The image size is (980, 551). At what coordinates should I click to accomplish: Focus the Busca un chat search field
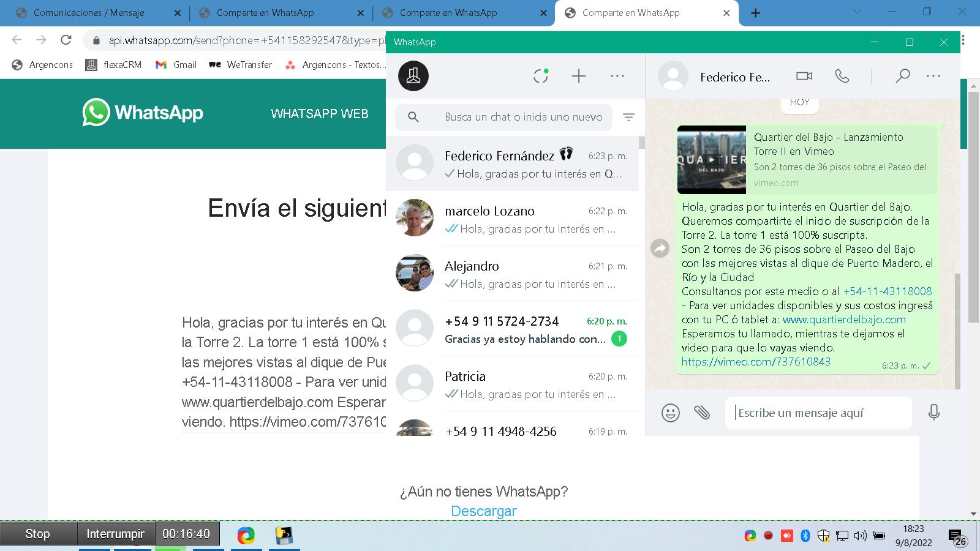coord(503,117)
